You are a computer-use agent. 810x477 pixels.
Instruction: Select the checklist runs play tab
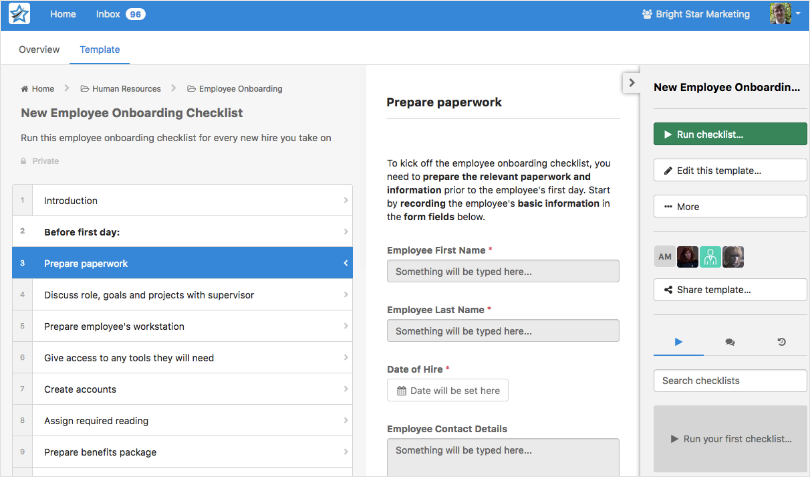[678, 342]
